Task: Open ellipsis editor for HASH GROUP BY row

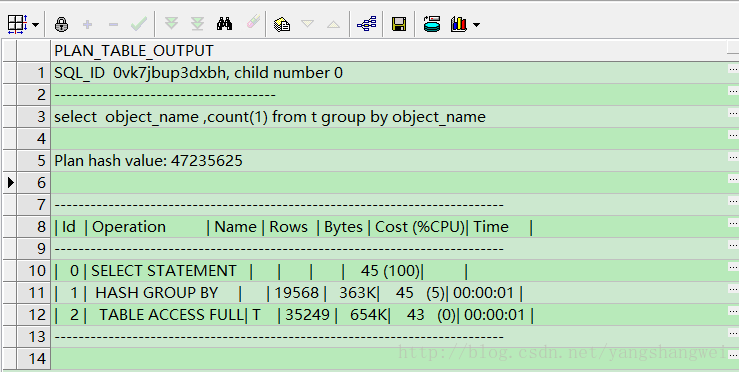Action: pos(733,289)
